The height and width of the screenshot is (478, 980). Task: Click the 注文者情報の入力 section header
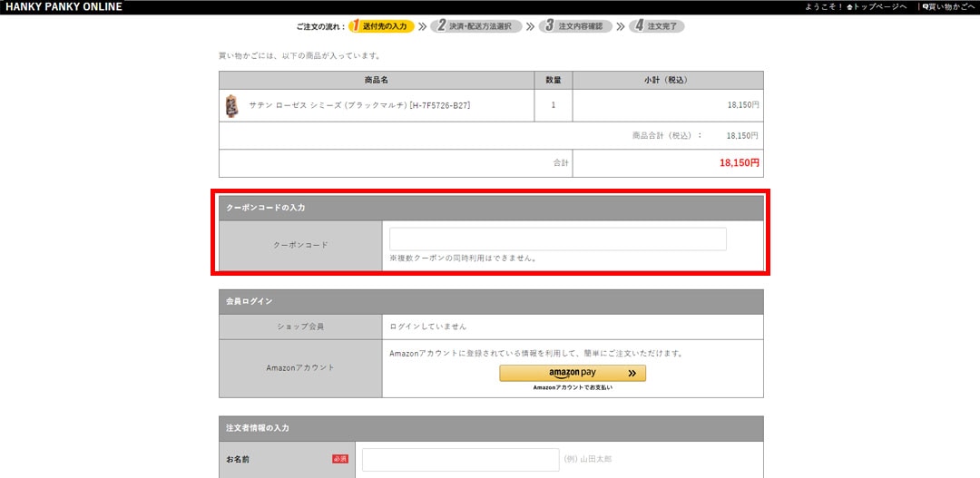point(257,428)
